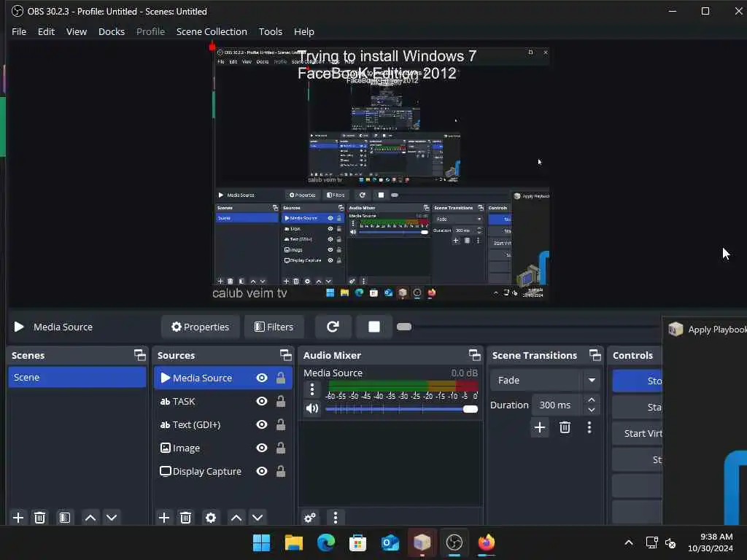Hide the Text (GDI+) source
The width and height of the screenshot is (747, 560).
click(262, 424)
